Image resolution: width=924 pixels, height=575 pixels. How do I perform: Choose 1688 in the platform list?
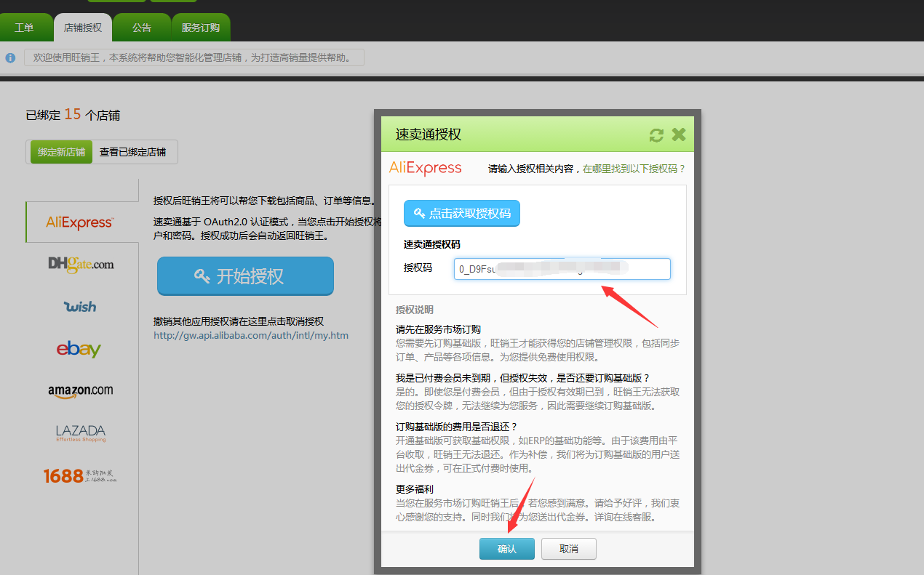(80, 475)
